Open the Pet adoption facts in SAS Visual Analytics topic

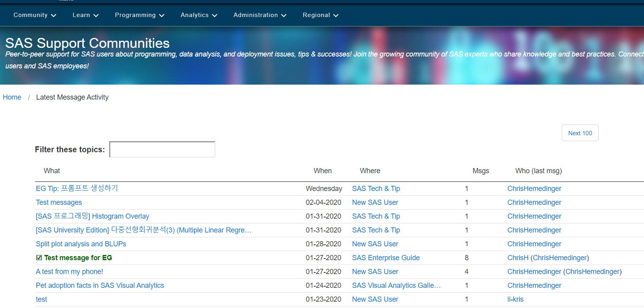tap(100, 285)
